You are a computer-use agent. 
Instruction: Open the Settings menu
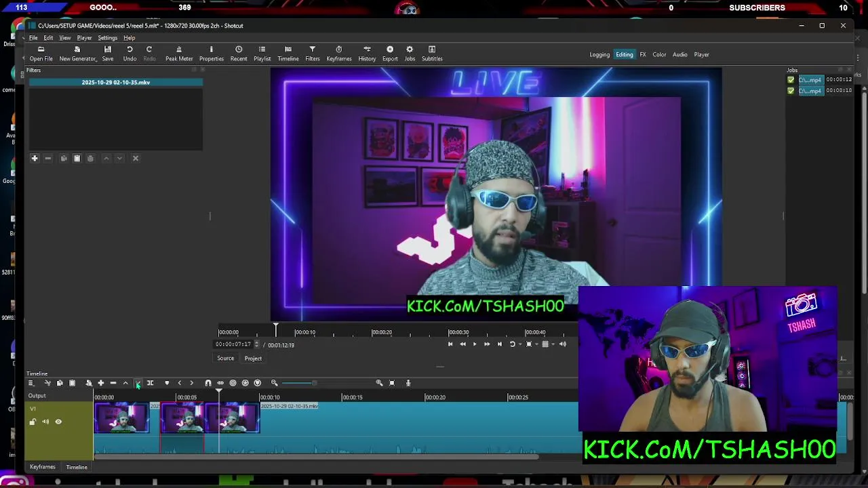pos(107,38)
